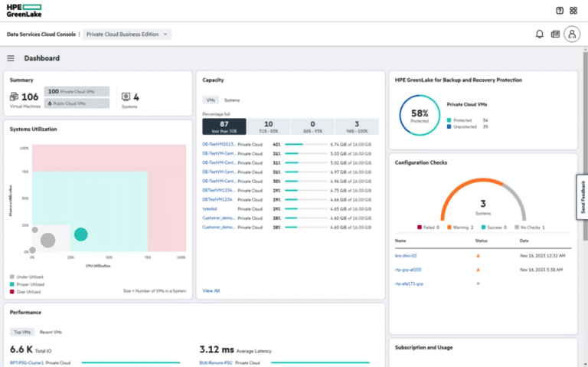
Task: Click the page vertical scrollbar
Action: pos(585,146)
